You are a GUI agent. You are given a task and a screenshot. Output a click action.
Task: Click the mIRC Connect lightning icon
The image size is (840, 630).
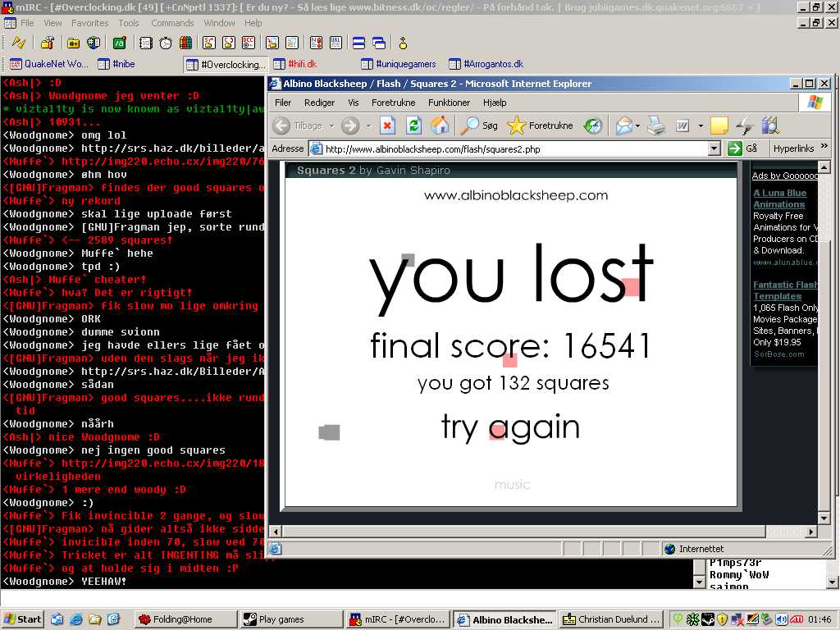pyautogui.click(x=19, y=43)
